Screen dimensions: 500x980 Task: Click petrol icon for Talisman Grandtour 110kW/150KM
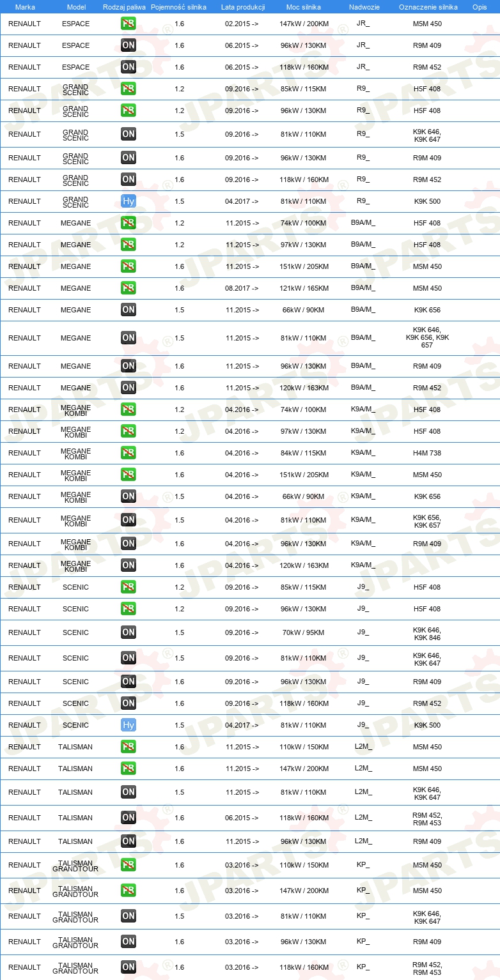click(129, 865)
